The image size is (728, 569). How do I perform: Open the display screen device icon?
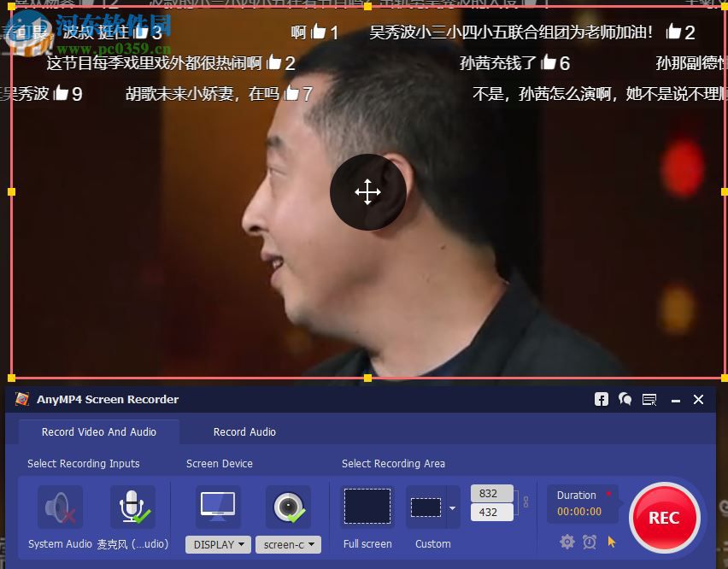click(217, 506)
